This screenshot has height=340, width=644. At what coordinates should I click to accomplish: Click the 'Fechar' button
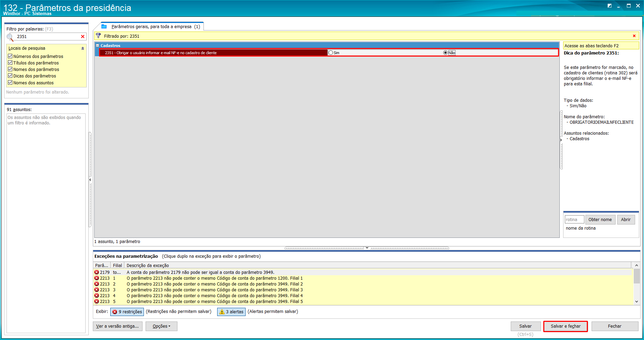coord(615,326)
